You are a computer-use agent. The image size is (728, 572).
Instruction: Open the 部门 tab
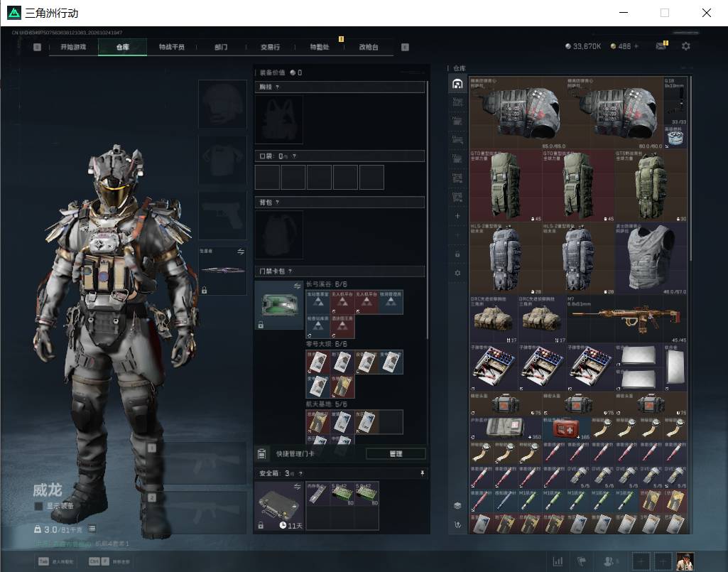click(x=221, y=47)
